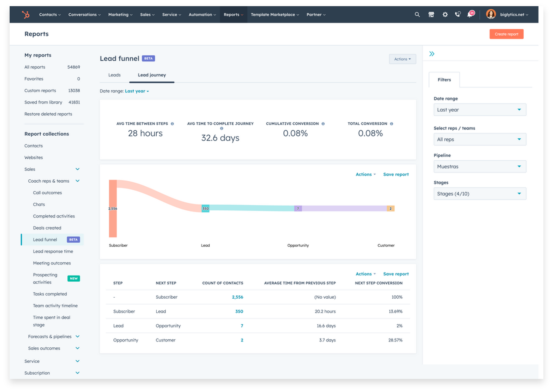This screenshot has height=392, width=553.
Task: Open the notifications bell icon
Action: [x=470, y=14]
